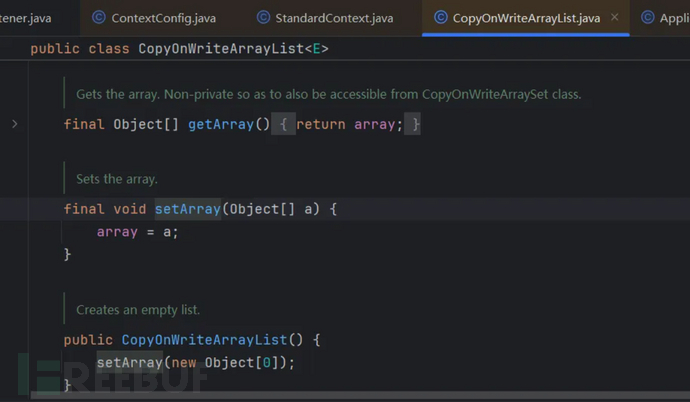Select the CopyOnWriteArrayList.java tab
The width and height of the screenshot is (690, 402).
pos(526,18)
